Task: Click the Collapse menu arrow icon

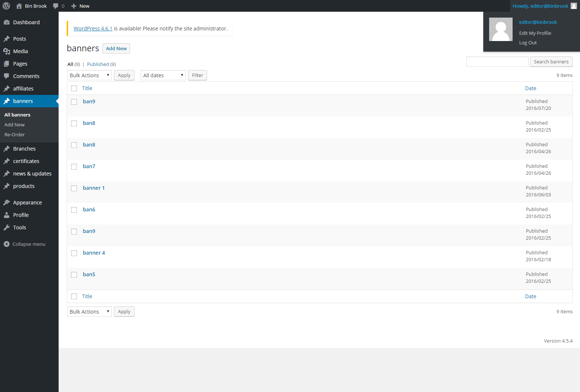Action: [7, 244]
